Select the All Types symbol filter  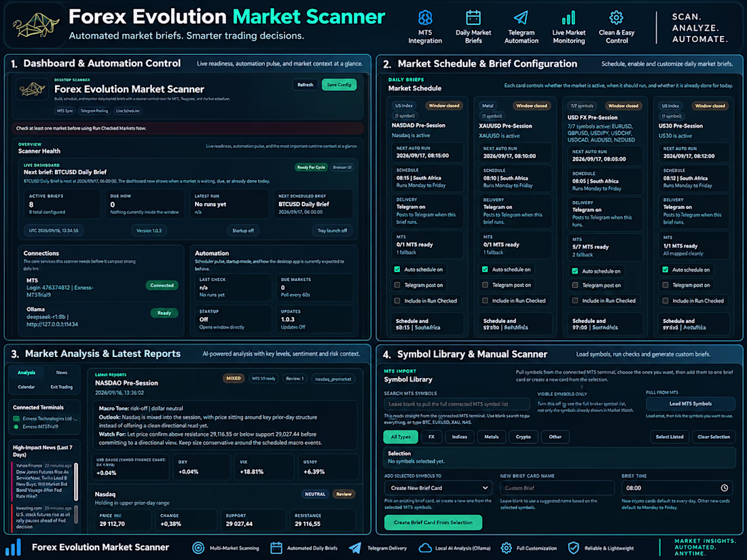click(x=401, y=436)
